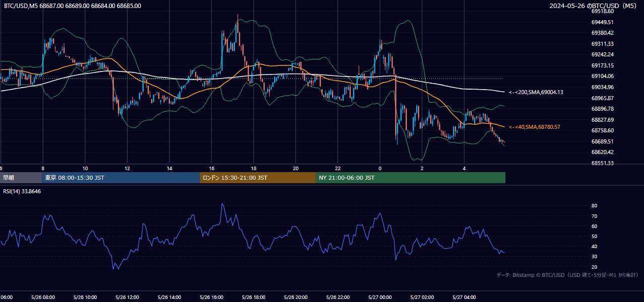Screen dimensions: 644x302
Task: Click date axis label 5/26 20:00
Action: 296,297
